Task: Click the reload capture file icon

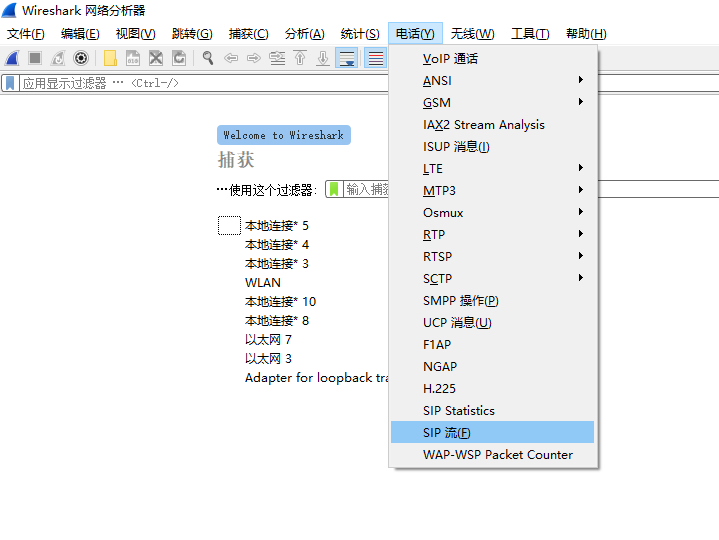Action: coord(179,58)
